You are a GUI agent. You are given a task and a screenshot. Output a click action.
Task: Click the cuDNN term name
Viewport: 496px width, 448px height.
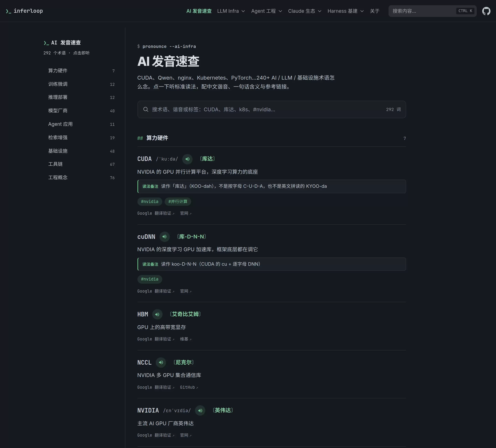tap(146, 237)
